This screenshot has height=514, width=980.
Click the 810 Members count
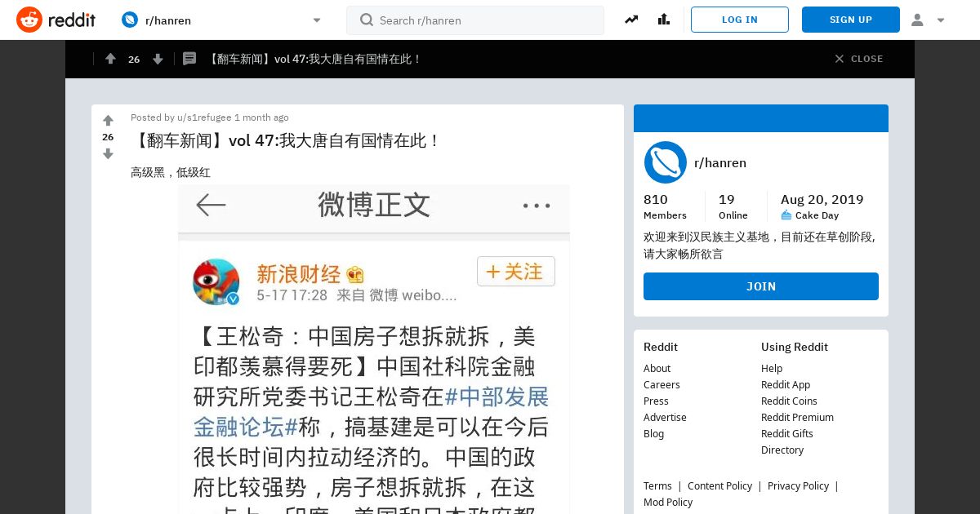tap(665, 206)
